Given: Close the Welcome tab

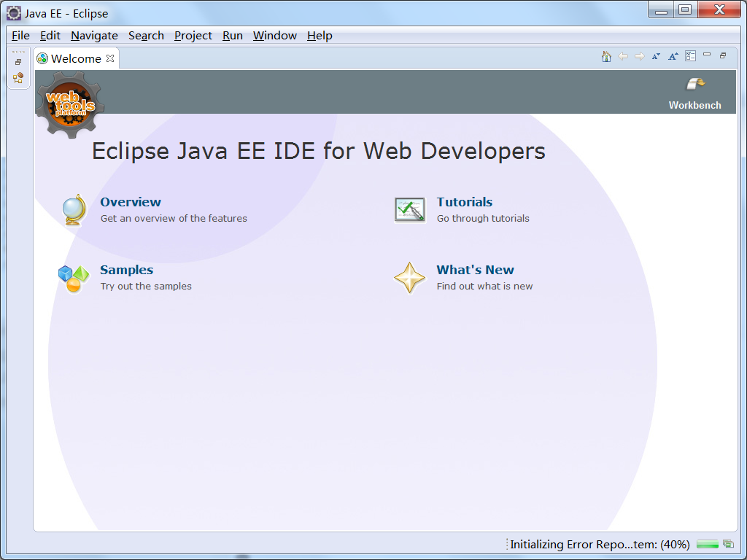Looking at the screenshot, I should [110, 58].
